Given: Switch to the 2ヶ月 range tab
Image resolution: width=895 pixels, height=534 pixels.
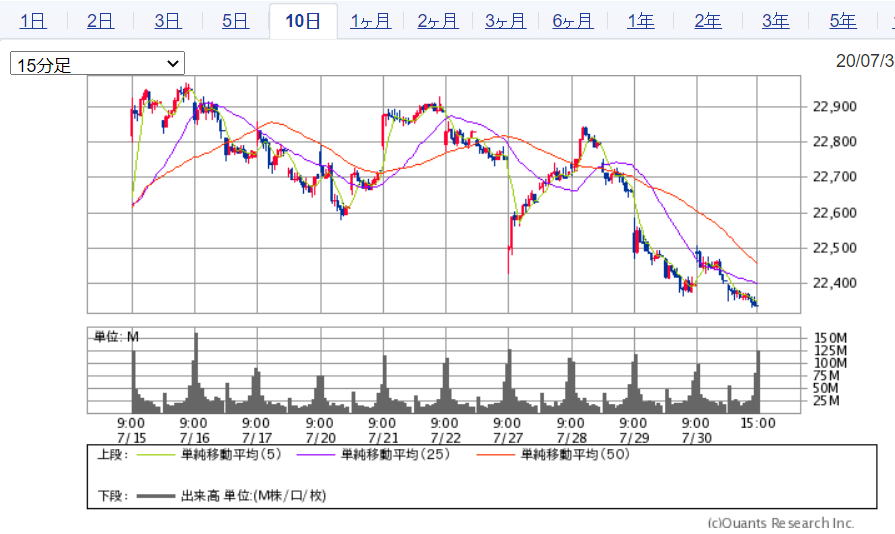Looking at the screenshot, I should [x=438, y=20].
